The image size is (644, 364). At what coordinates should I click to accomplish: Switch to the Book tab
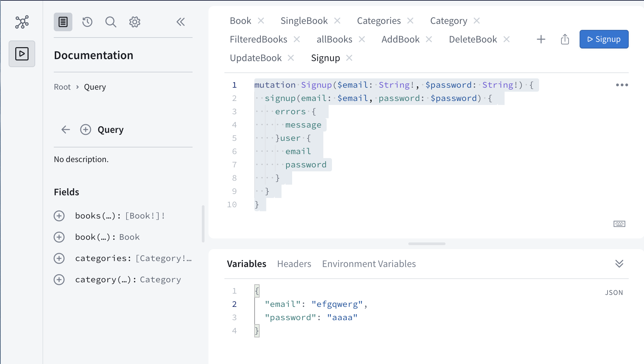point(241,21)
